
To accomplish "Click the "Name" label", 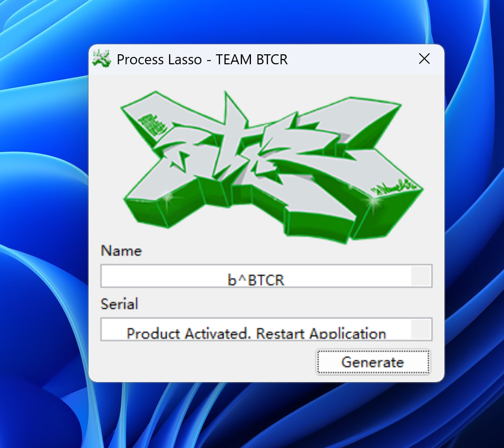I will [x=121, y=251].
